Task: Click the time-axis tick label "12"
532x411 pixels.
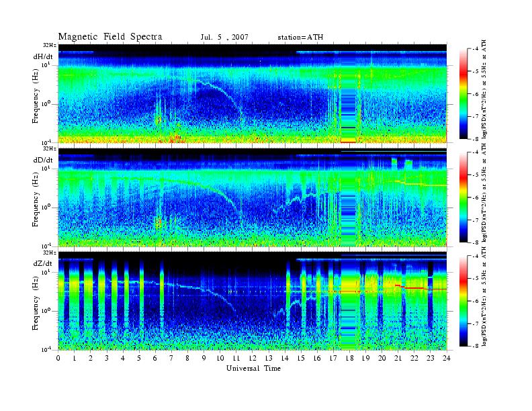Action: click(253, 358)
